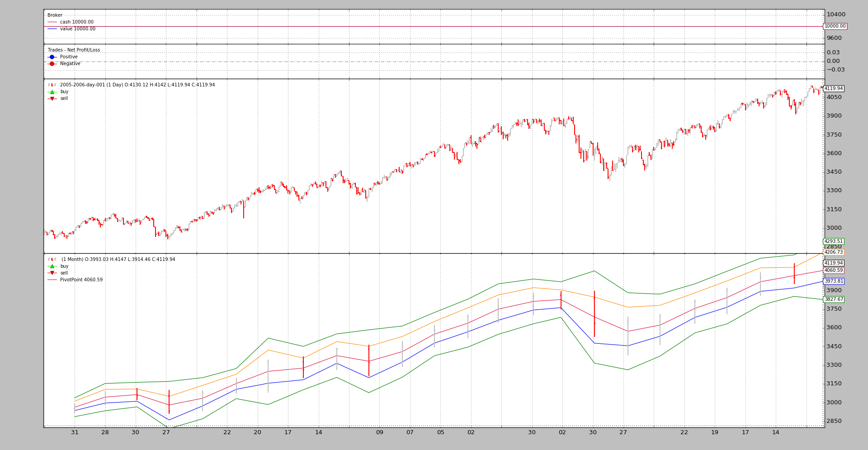Image resolution: width=868 pixels, height=450 pixels.
Task: Click the blue Positive circle legend marker
Action: 52,57
